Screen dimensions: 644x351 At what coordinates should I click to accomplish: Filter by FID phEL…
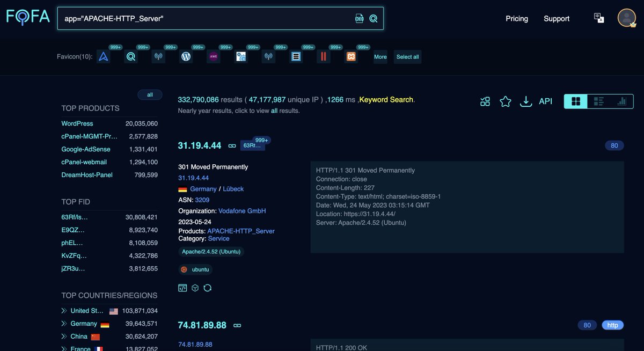click(x=73, y=243)
